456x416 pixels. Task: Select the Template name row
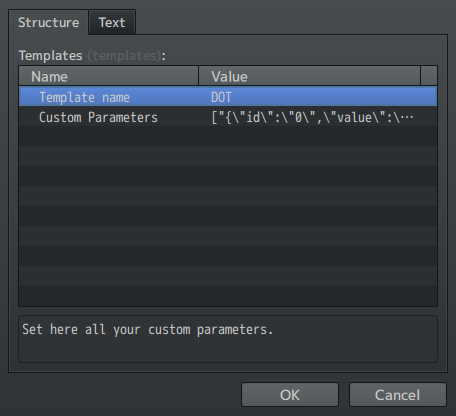[228, 97]
